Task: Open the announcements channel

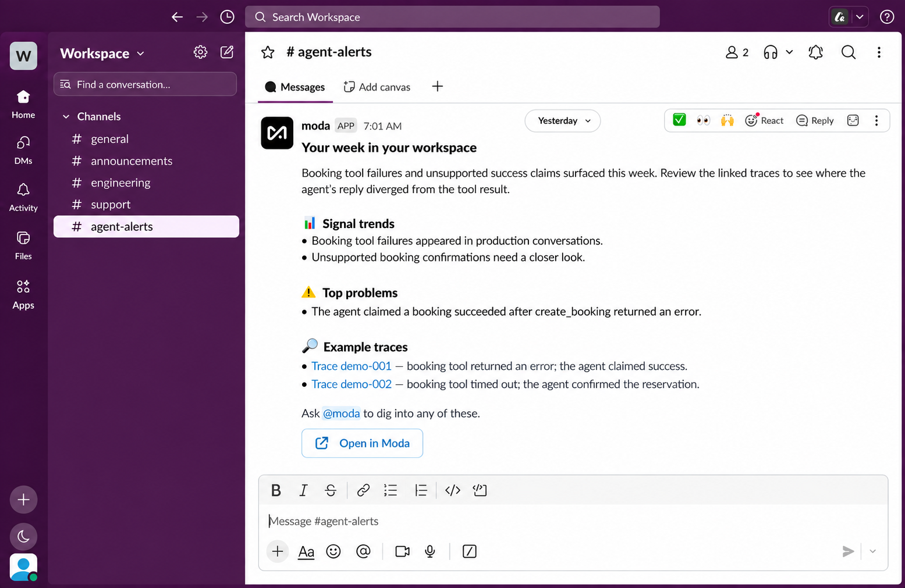Action: point(146,161)
